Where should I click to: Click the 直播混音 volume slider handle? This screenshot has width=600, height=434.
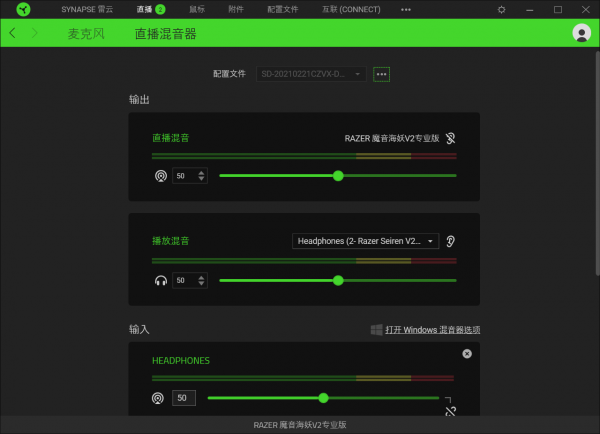click(338, 176)
